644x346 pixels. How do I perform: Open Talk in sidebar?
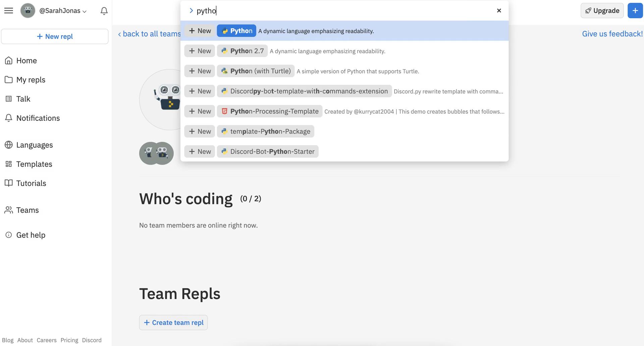pyautogui.click(x=18, y=99)
